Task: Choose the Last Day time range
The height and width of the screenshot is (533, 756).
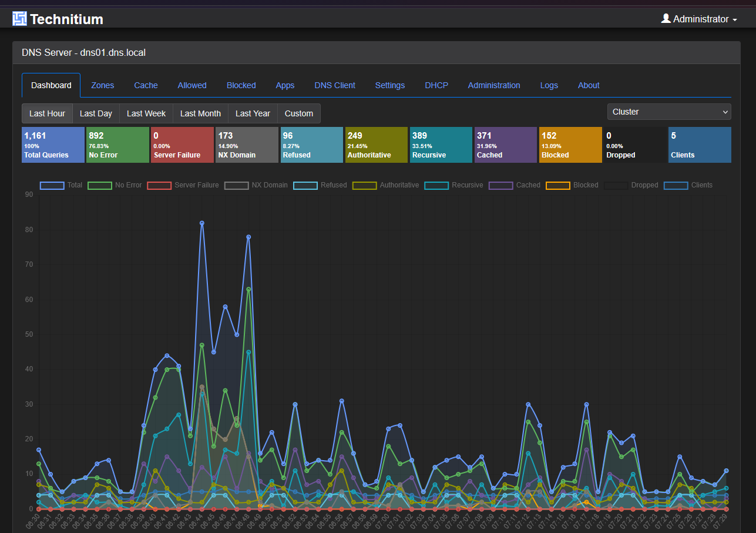Action: tap(96, 113)
